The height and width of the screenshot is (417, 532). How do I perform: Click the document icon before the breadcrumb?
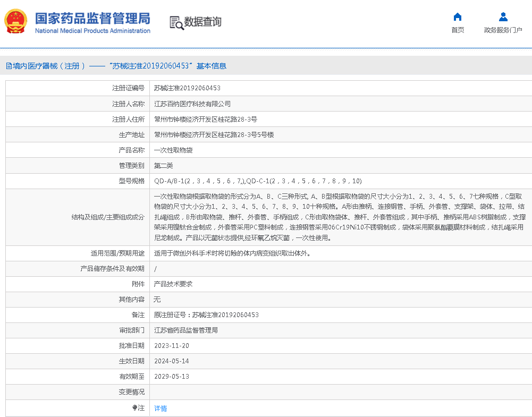click(6, 65)
